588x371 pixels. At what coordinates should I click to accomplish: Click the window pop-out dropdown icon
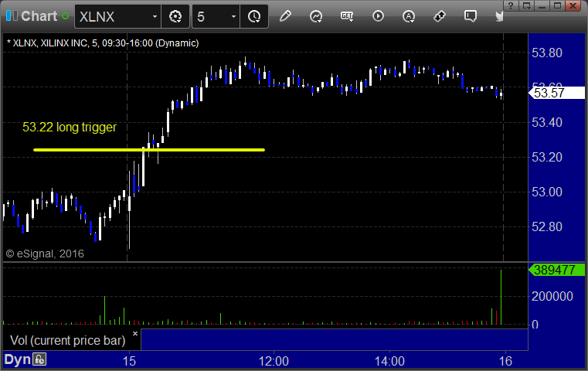click(527, 5)
